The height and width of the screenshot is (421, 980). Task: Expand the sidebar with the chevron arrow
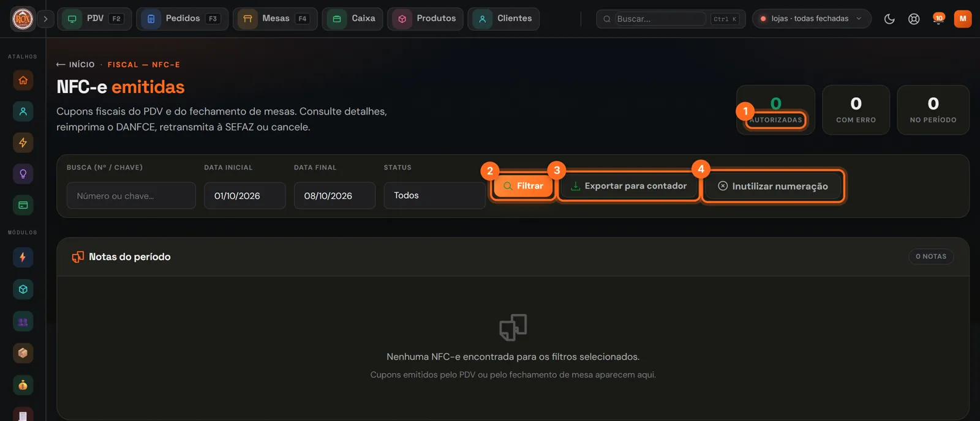(x=45, y=19)
